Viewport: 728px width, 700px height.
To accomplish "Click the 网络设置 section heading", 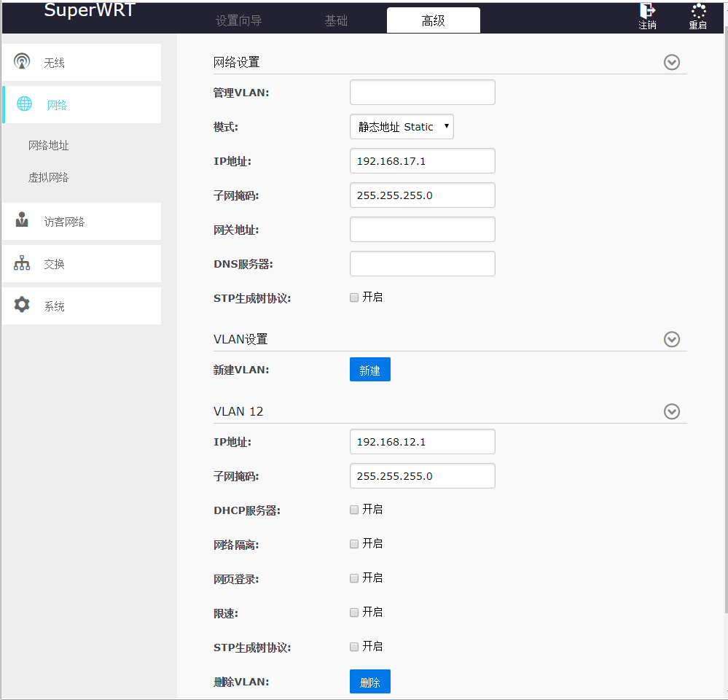I will coord(236,62).
